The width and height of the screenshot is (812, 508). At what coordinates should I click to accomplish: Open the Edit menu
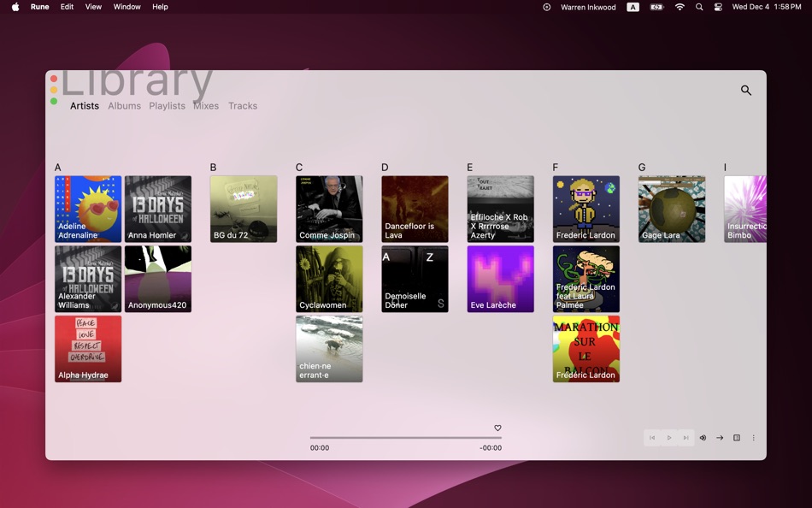pyautogui.click(x=67, y=7)
